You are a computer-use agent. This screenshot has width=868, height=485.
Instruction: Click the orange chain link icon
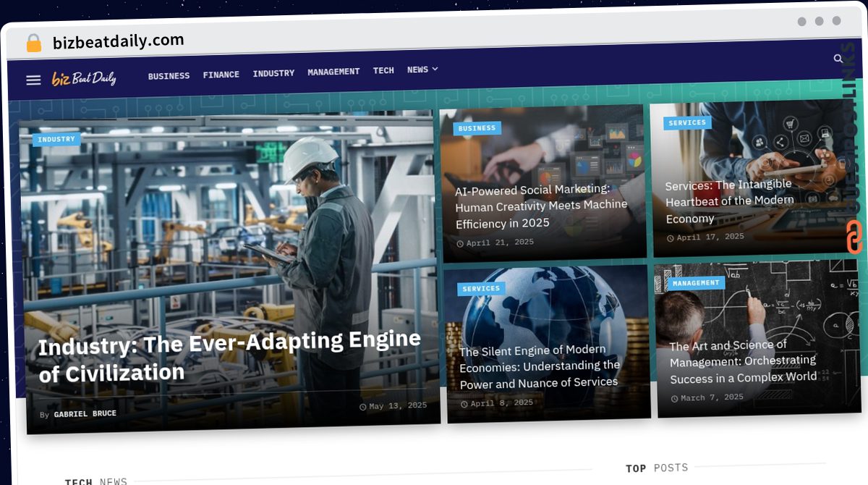(x=854, y=237)
